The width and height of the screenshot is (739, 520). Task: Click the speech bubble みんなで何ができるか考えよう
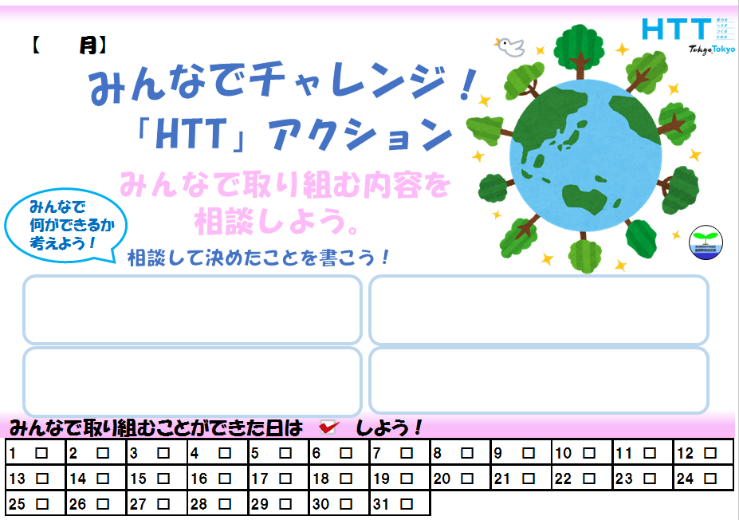click(x=66, y=225)
